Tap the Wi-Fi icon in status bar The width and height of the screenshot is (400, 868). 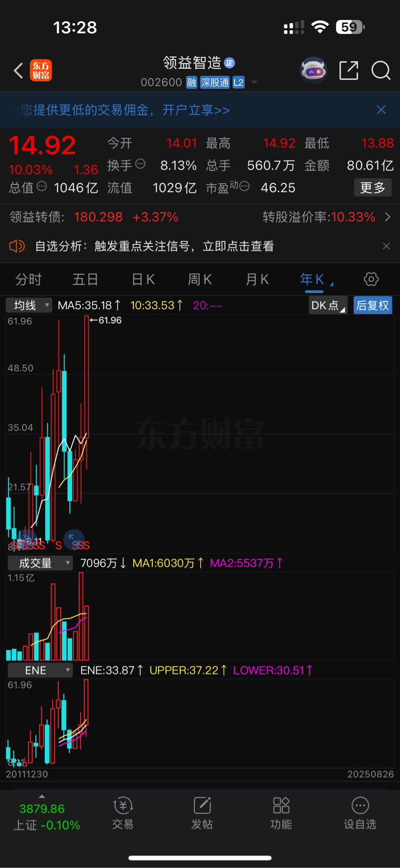click(320, 27)
